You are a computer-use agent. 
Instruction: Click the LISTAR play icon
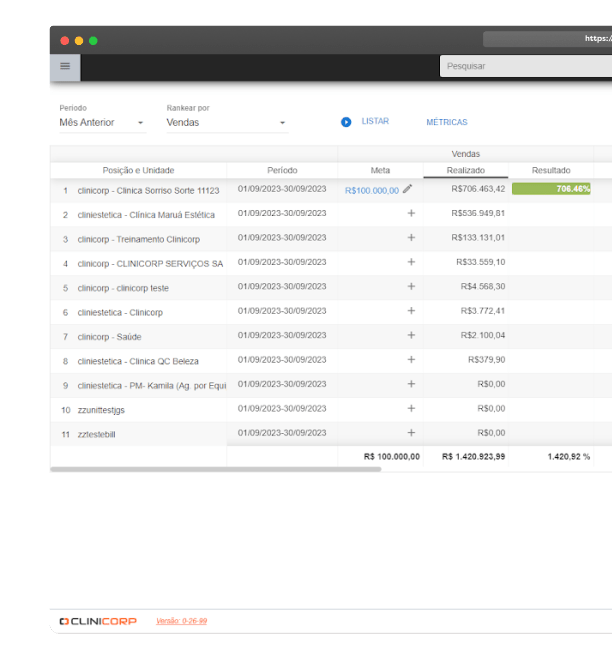[346, 122]
